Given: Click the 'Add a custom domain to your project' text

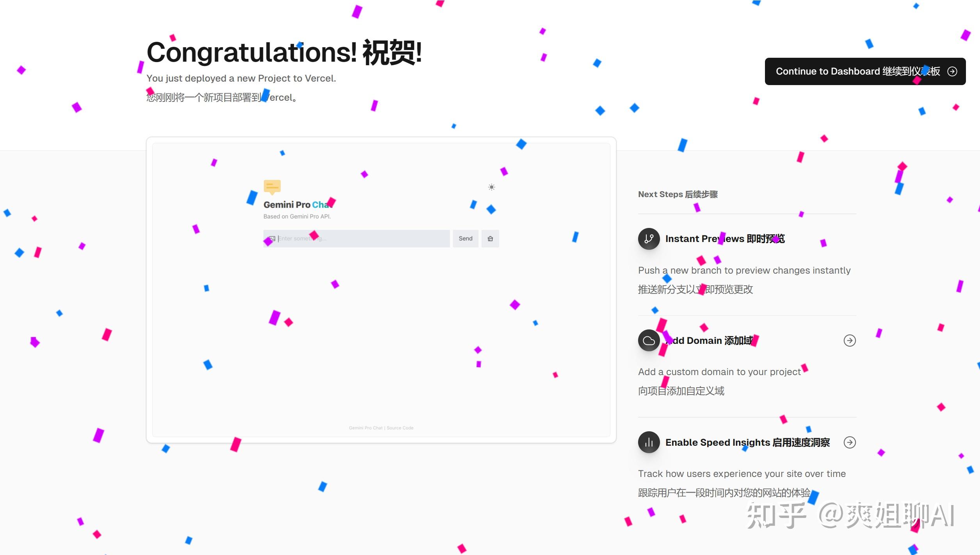Looking at the screenshot, I should 719,372.
